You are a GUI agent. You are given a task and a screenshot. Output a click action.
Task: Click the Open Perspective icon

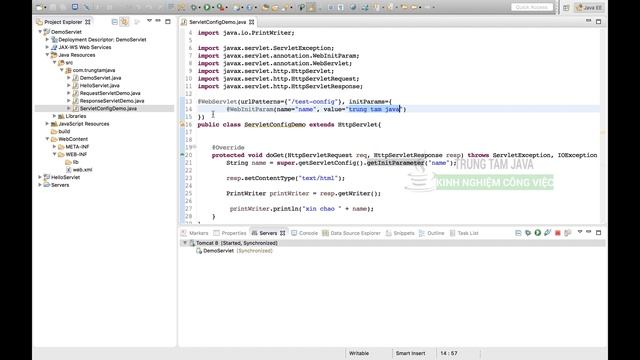(x=566, y=8)
